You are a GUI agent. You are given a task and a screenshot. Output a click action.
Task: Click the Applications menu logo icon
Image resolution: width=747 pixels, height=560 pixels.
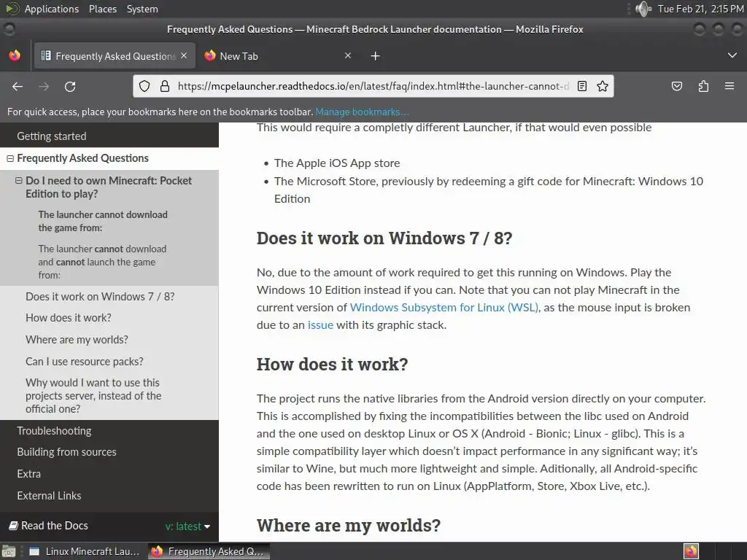click(12, 9)
